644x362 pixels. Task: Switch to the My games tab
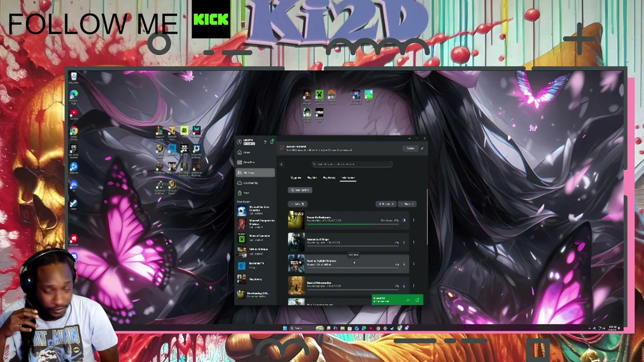pyautogui.click(x=296, y=178)
